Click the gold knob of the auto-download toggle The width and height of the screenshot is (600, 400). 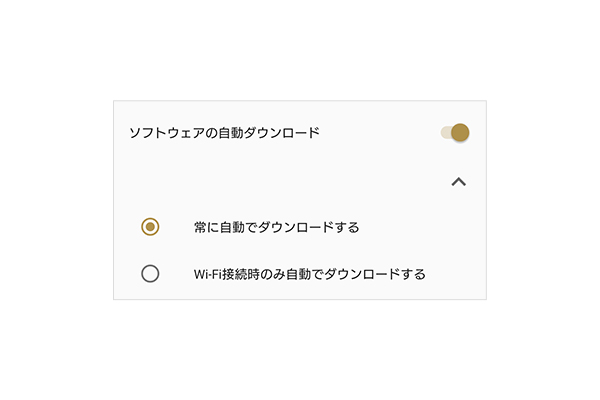click(x=460, y=132)
